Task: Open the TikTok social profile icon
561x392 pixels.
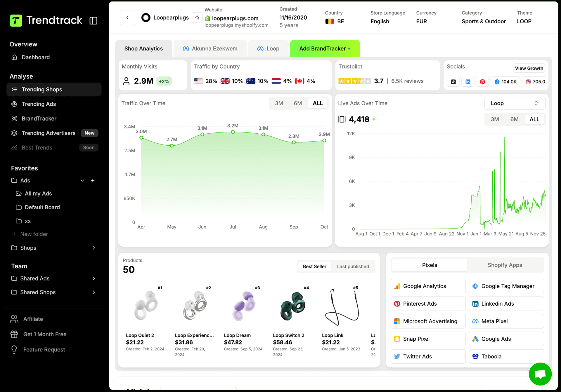Action: (453, 82)
